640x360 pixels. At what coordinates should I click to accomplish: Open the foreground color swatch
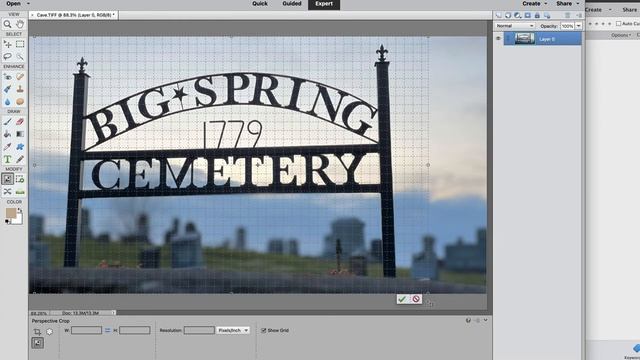[11, 213]
